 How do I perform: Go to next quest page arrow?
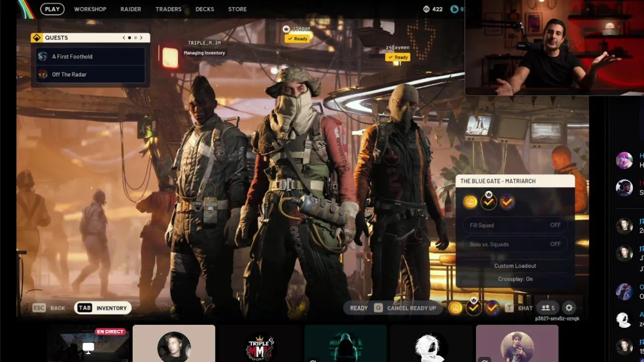(x=141, y=38)
